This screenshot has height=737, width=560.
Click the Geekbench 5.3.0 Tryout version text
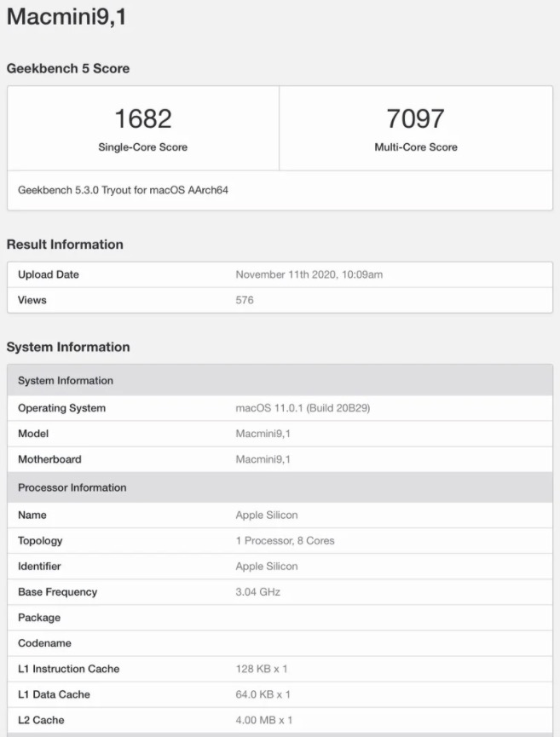(x=123, y=190)
